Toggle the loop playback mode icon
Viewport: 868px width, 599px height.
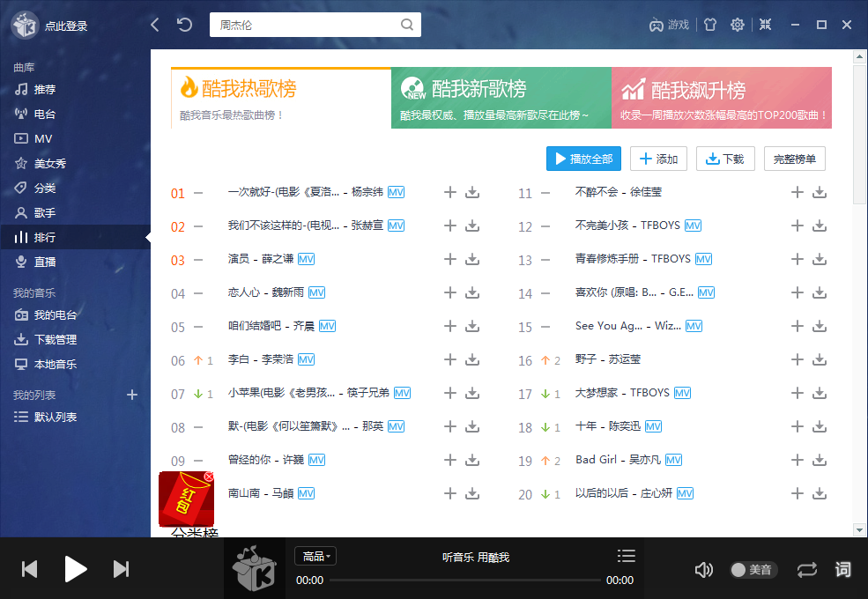(x=807, y=570)
